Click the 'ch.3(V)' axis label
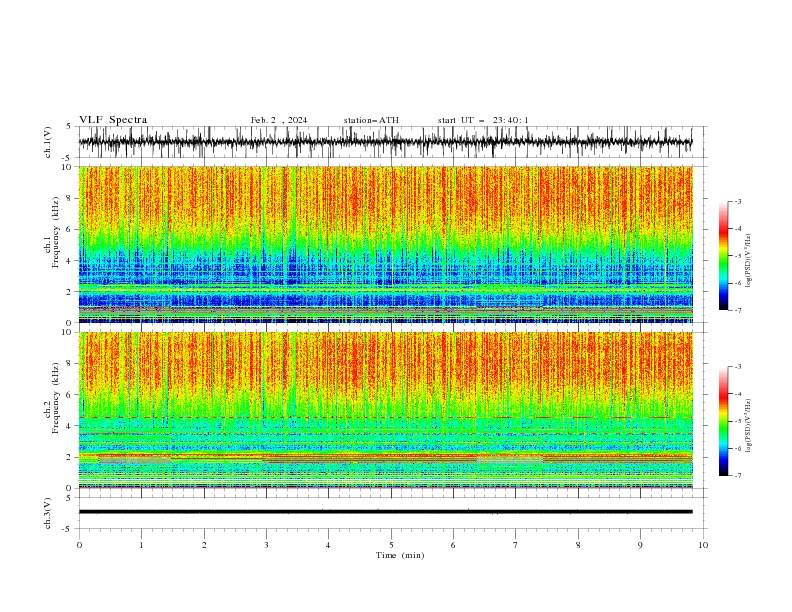This screenshot has height=612, width=792. [x=48, y=513]
